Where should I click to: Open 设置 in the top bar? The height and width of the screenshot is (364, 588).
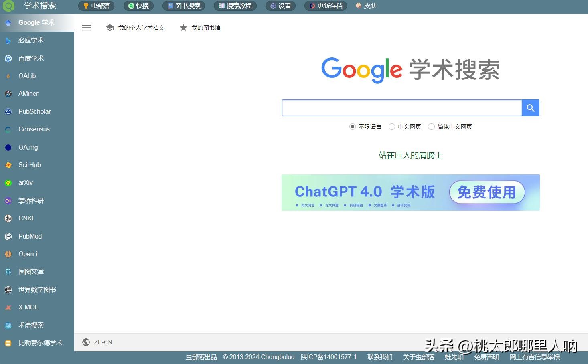click(280, 6)
